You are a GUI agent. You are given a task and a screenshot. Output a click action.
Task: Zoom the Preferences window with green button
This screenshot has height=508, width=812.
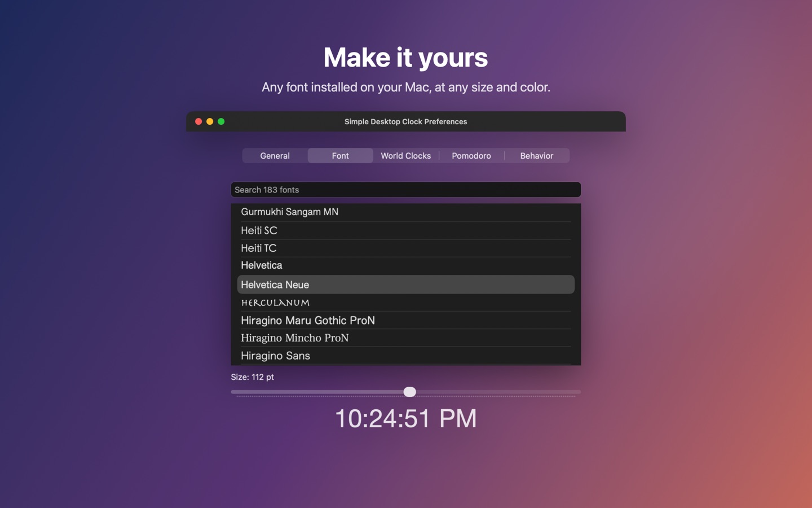(x=221, y=121)
